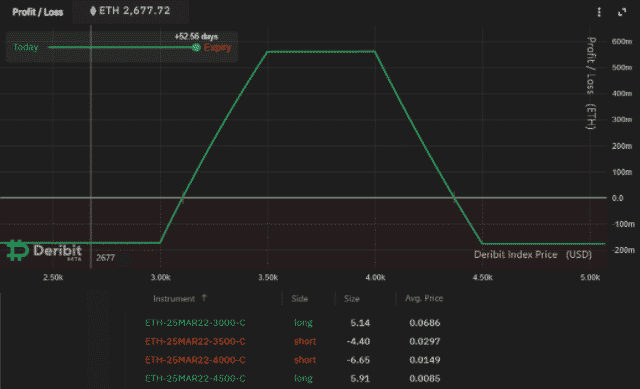Click the Avg. Price column header
640x389 pixels.
(x=424, y=298)
